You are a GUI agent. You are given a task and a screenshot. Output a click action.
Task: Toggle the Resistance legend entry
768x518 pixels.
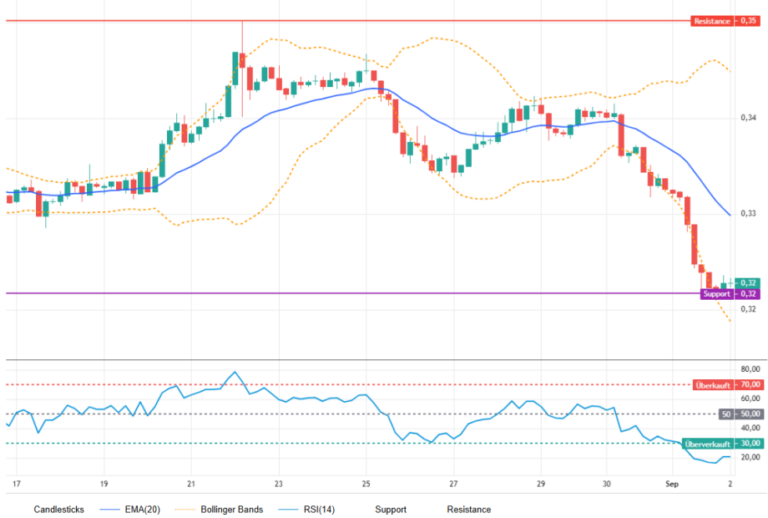(x=469, y=509)
